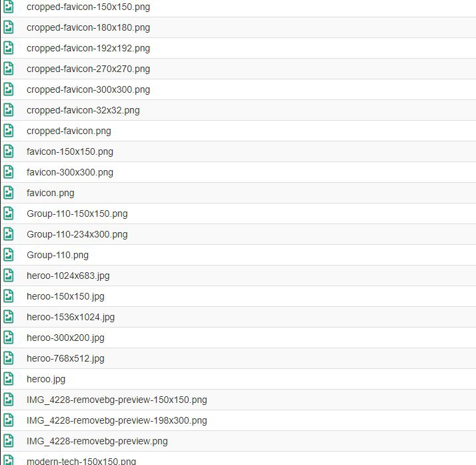This screenshot has width=476, height=465.
Task: Click image icon beside cropped-favicon-300x300.png
Action: point(9,89)
